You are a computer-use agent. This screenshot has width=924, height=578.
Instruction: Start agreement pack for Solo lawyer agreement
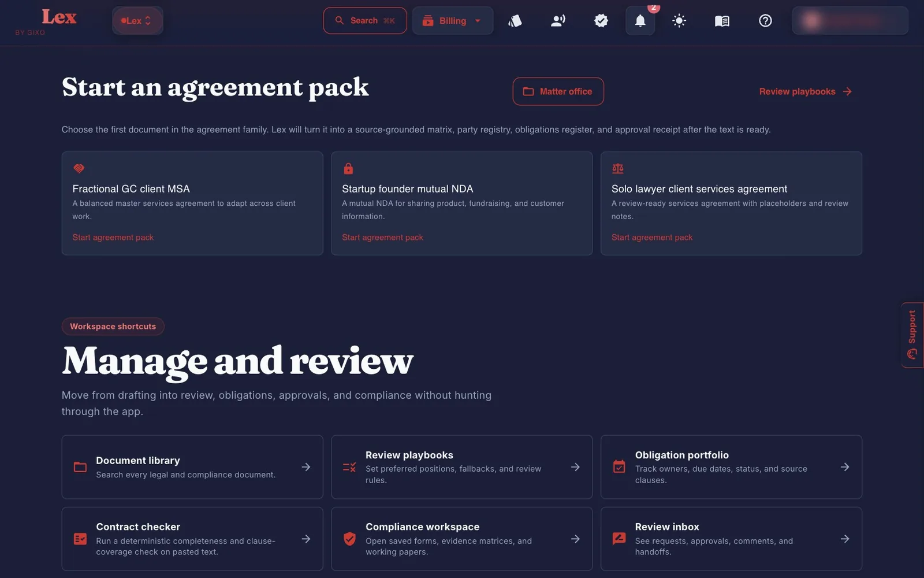[x=652, y=237]
